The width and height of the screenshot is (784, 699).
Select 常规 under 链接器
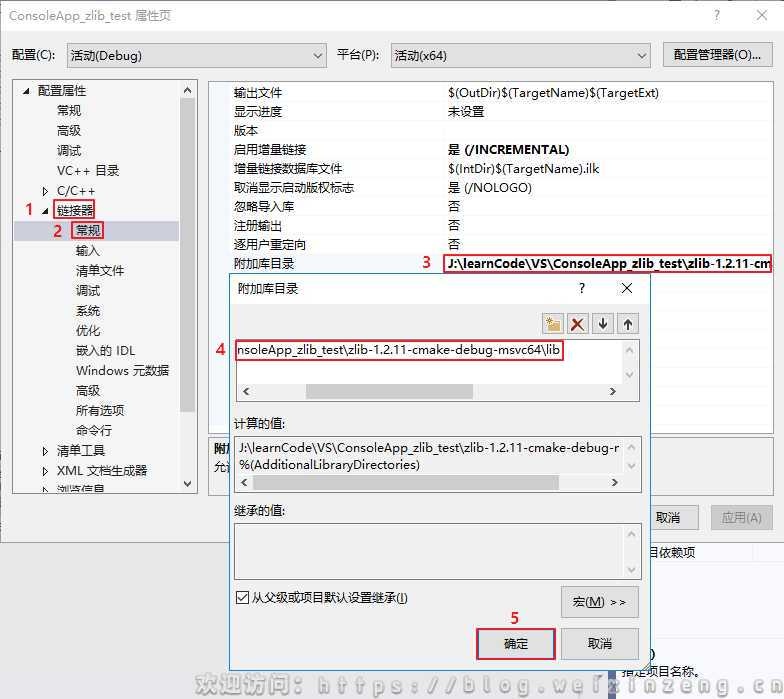[88, 230]
